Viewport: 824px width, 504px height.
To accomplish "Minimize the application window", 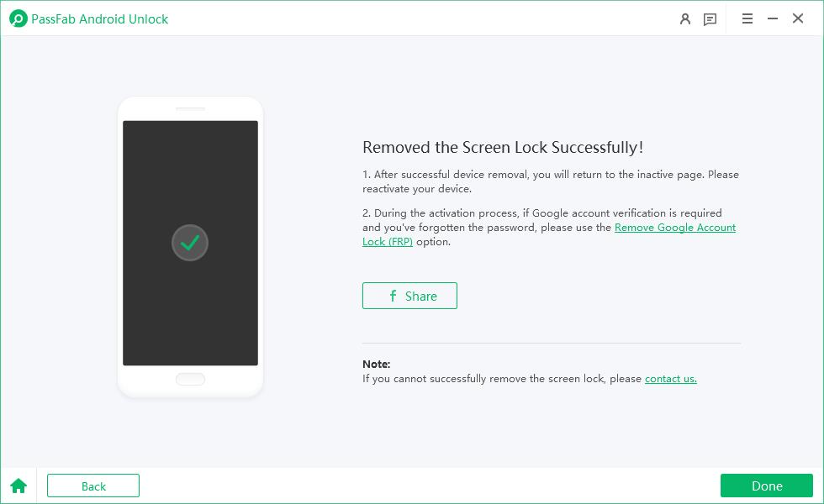I will tap(772, 18).
